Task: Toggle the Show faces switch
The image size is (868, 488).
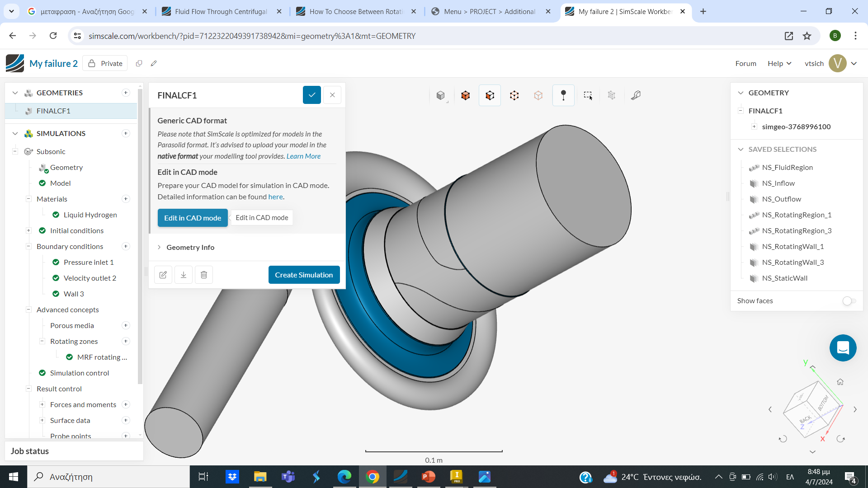Action: click(x=849, y=301)
